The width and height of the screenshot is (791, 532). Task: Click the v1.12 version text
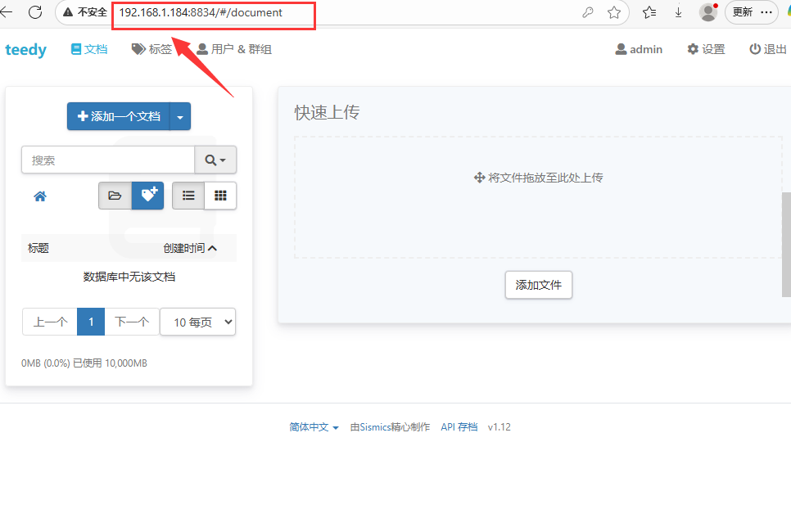click(x=499, y=427)
